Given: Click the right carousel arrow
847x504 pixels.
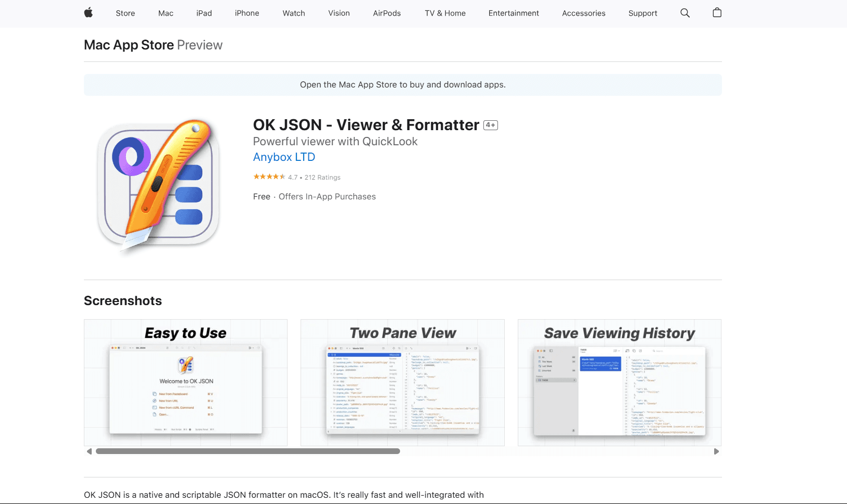Looking at the screenshot, I should pos(716,451).
